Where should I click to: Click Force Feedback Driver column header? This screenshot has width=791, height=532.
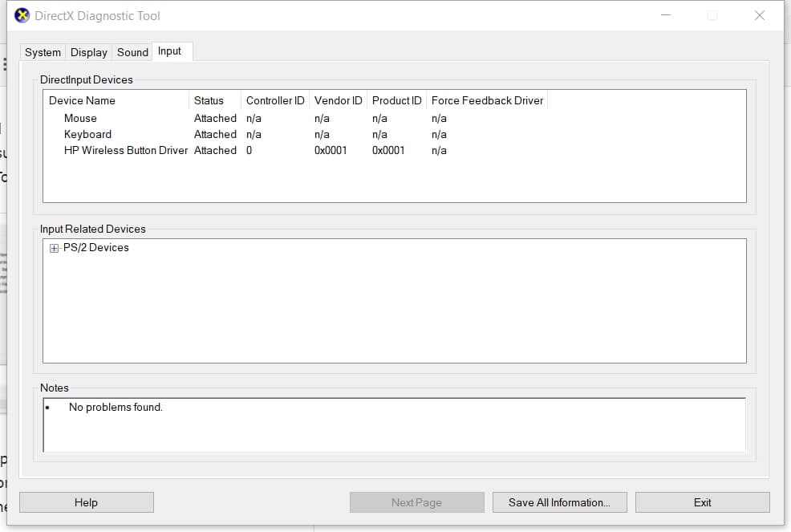coord(487,100)
